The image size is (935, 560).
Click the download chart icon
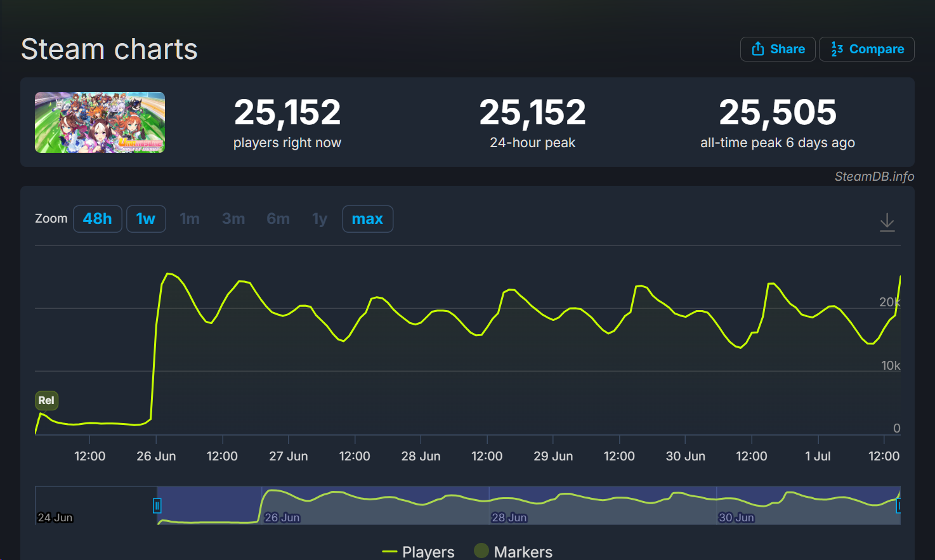pyautogui.click(x=887, y=222)
